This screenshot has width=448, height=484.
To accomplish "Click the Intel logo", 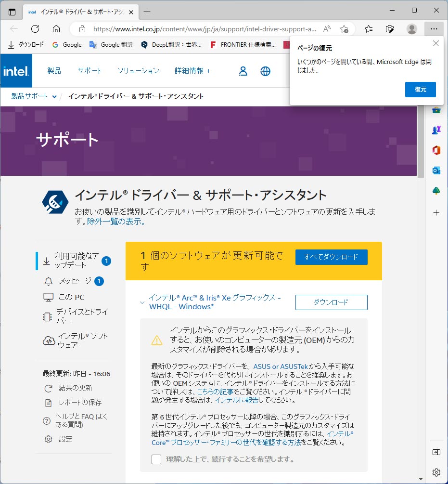I will click(16, 71).
